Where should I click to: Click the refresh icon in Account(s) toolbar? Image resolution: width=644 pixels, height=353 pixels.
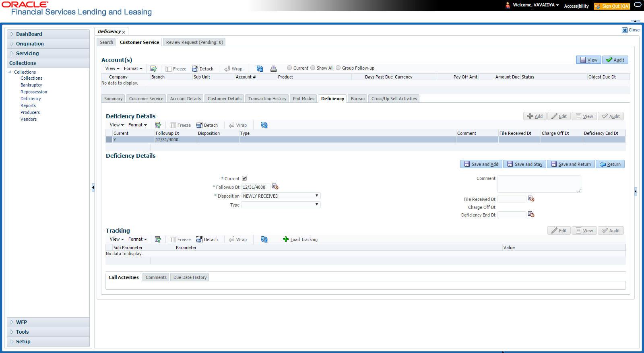(260, 68)
